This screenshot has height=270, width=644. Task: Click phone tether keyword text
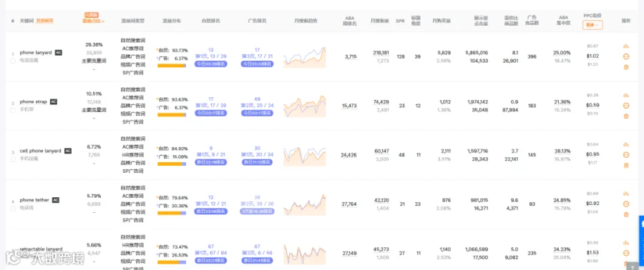coord(34,200)
